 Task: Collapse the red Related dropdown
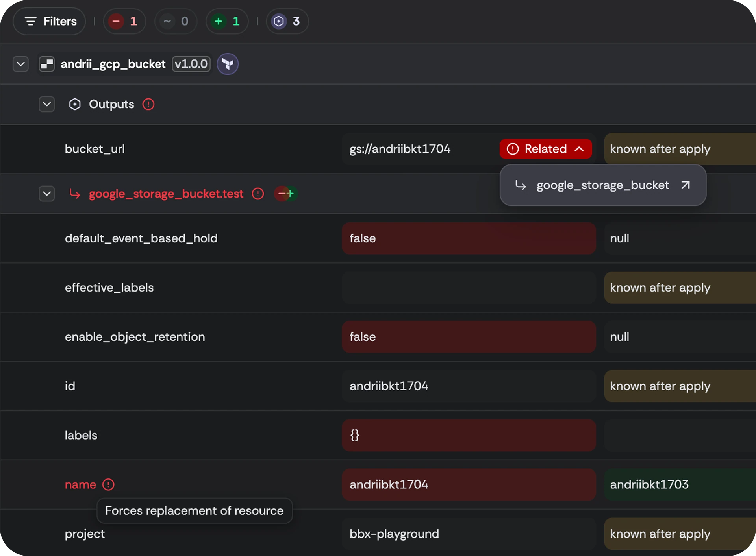[x=546, y=149]
